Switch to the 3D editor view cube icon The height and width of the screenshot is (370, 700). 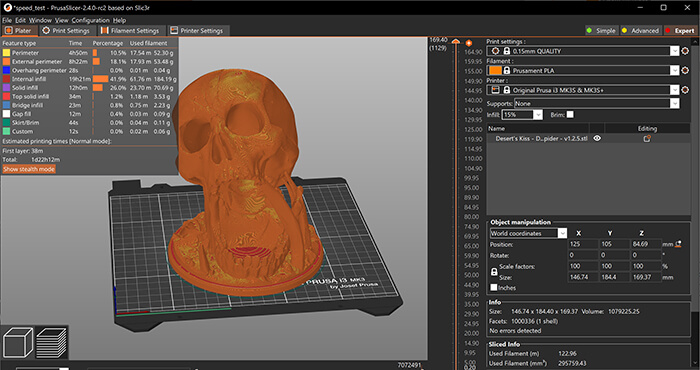[18, 342]
